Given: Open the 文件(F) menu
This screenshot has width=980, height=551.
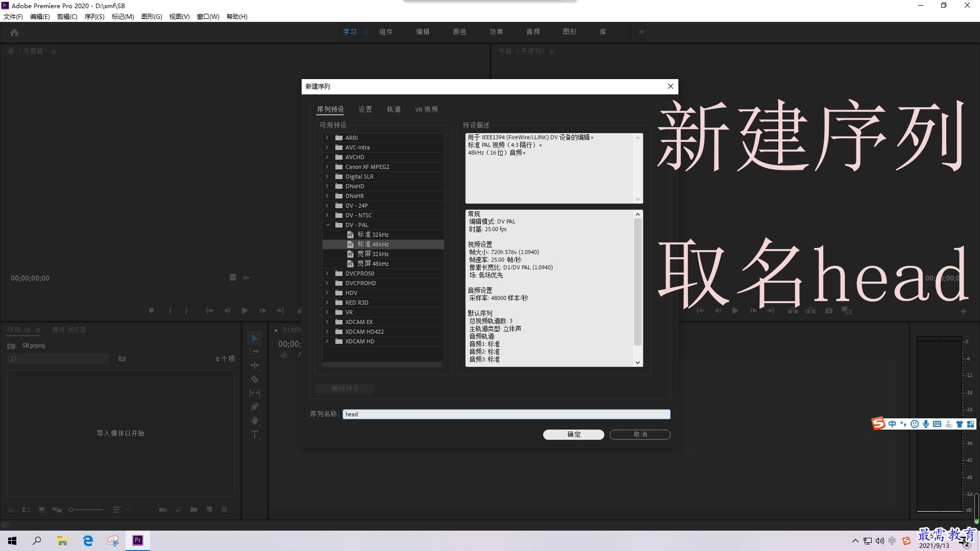Looking at the screenshot, I should point(13,16).
